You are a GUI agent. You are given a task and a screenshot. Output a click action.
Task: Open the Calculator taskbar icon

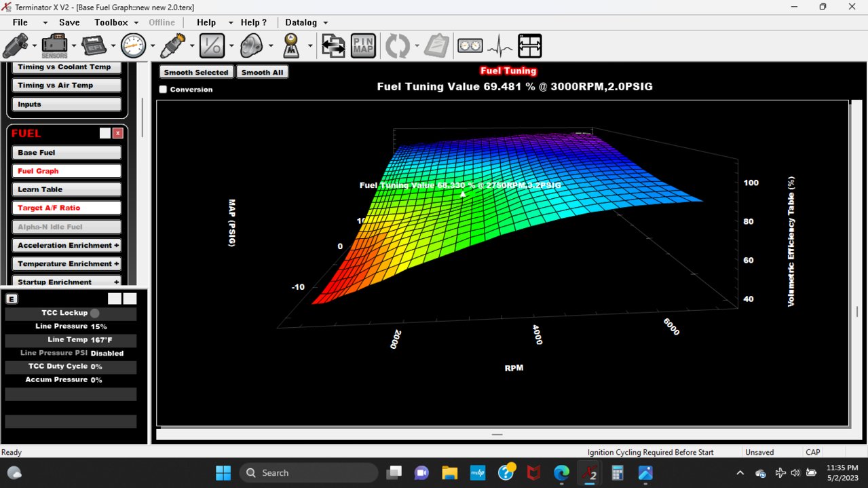tap(618, 472)
